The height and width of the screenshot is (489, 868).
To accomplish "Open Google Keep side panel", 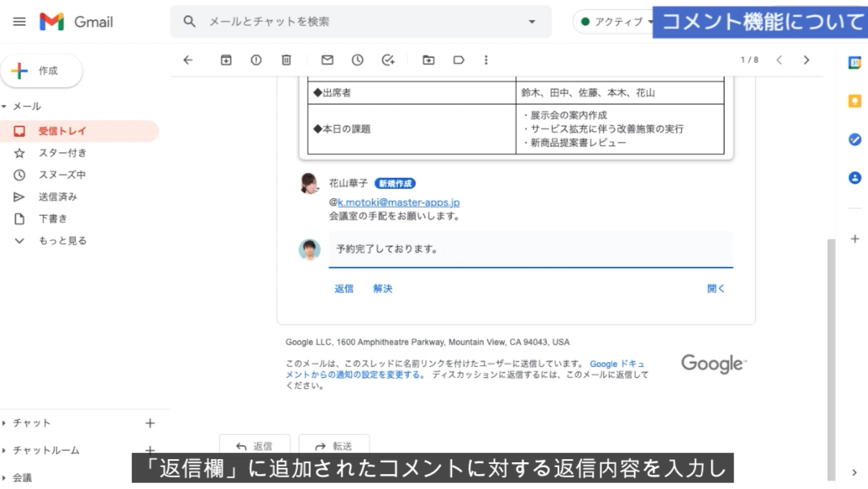I will click(x=855, y=101).
